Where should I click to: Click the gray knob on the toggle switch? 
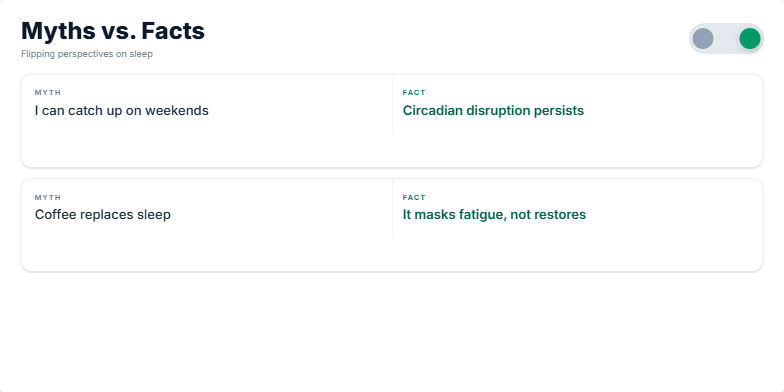(x=702, y=38)
